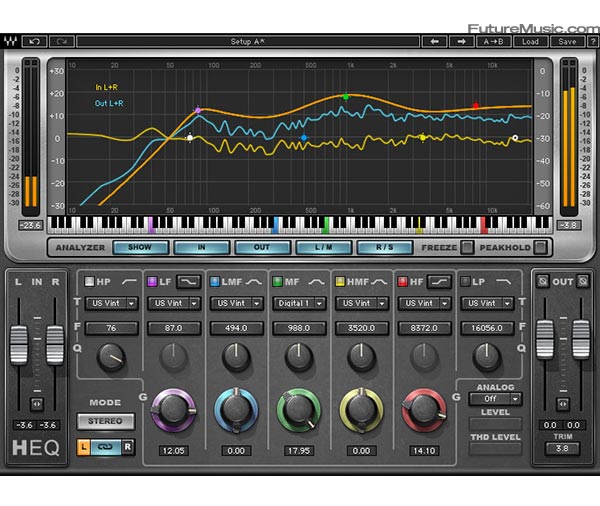Enable analyzer PEAKHOLD checkbox

click(540, 247)
